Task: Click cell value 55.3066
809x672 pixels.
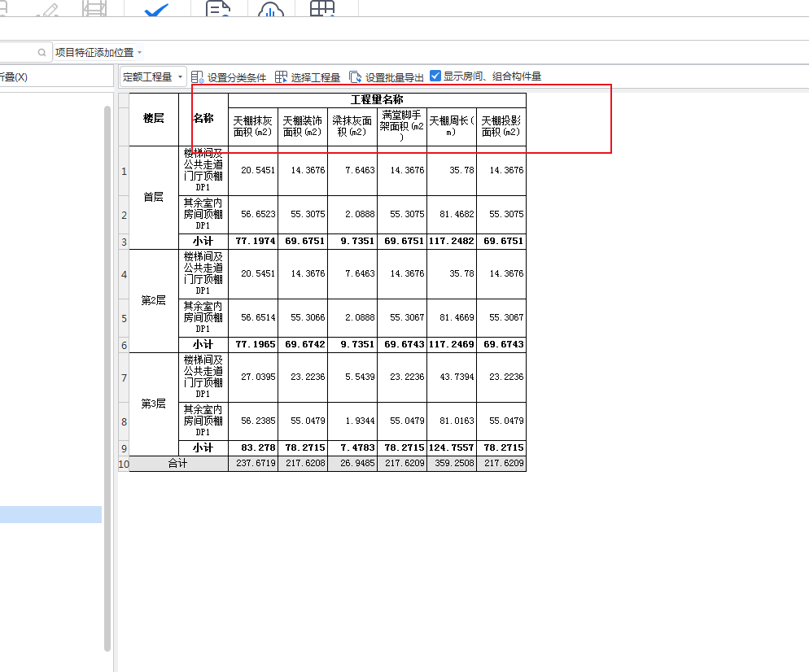Action: click(x=303, y=317)
